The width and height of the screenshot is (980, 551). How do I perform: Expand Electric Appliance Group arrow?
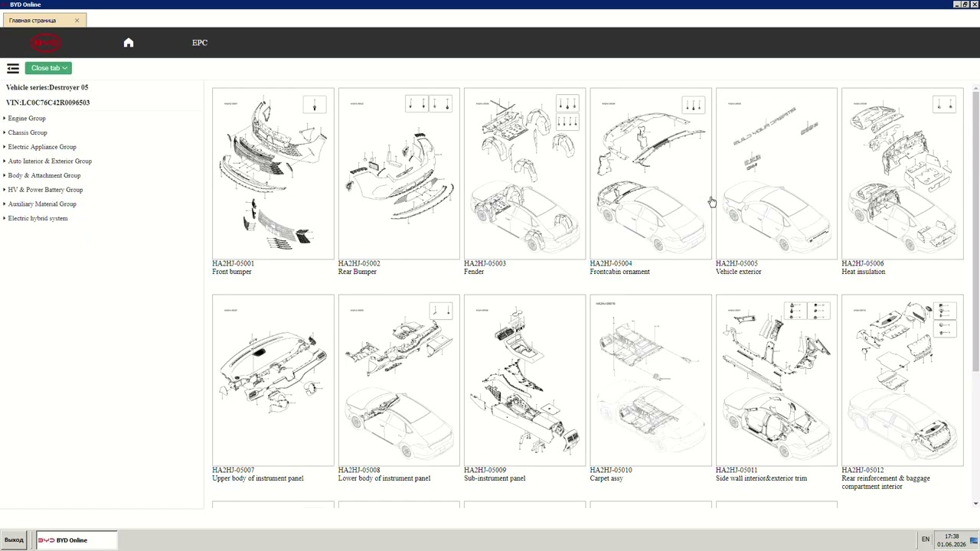coord(5,147)
